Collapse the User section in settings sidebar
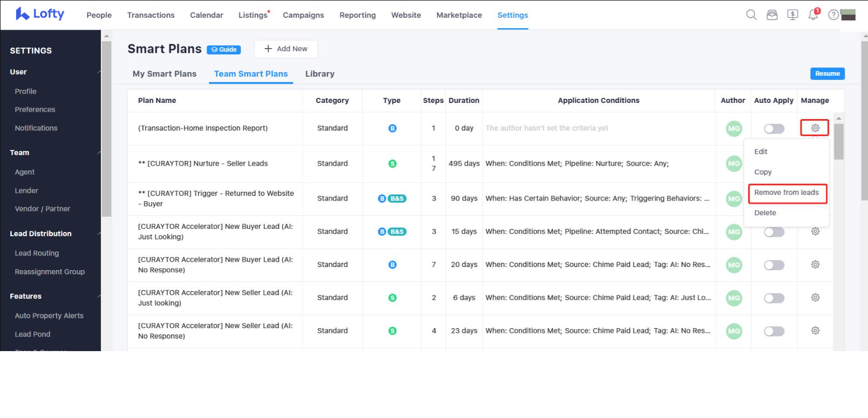Screen dimensions: 868x418 click(98, 72)
